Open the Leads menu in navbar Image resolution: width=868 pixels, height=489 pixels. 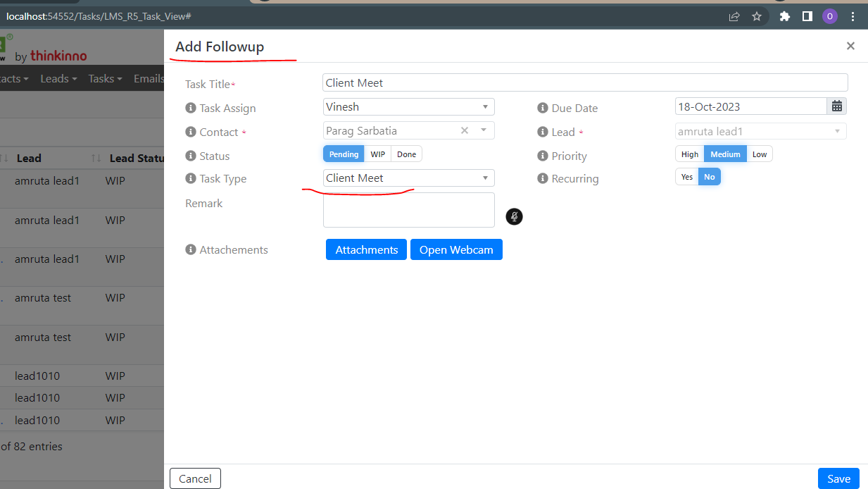pos(58,78)
